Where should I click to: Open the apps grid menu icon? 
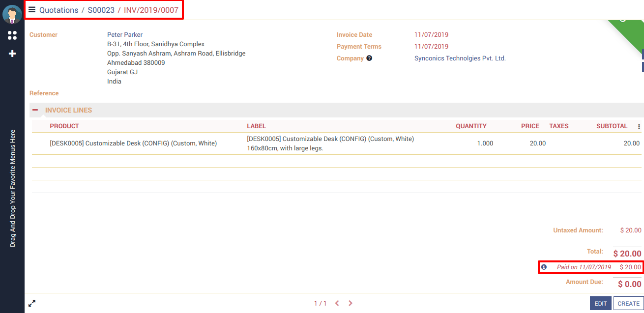click(x=12, y=35)
